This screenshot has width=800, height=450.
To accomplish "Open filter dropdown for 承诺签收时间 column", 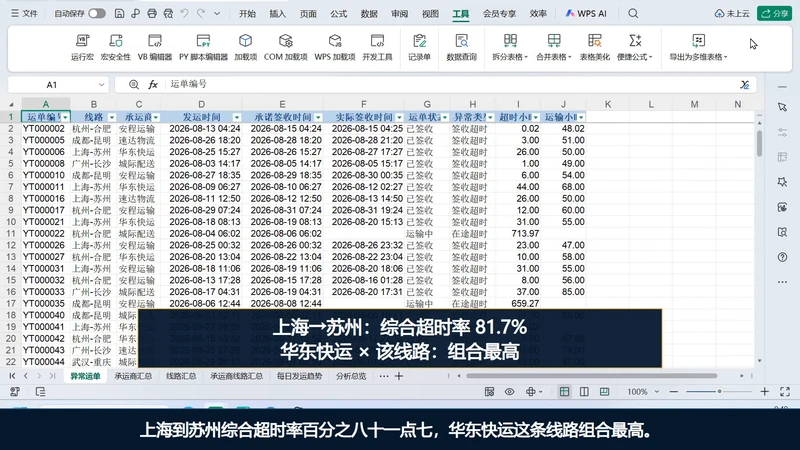I will [x=318, y=117].
